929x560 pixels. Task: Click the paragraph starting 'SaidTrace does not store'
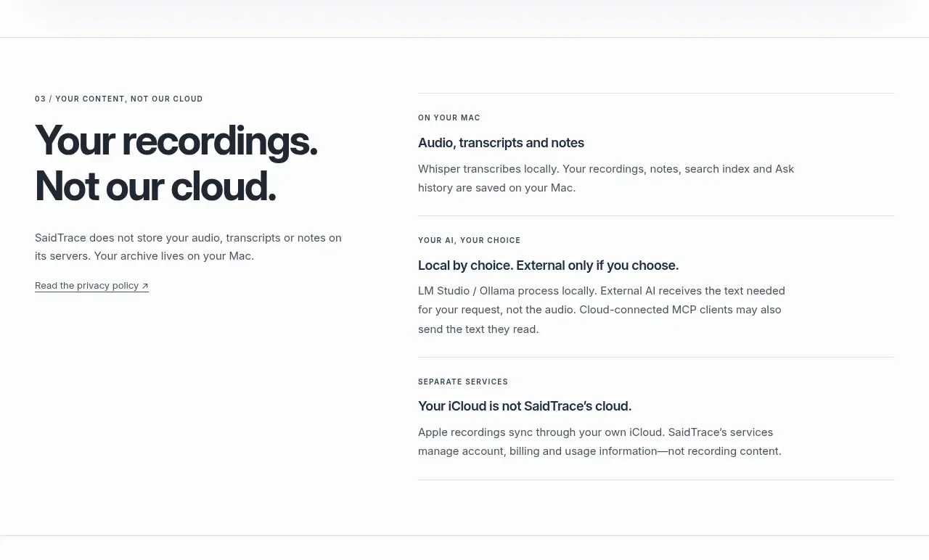(188, 247)
